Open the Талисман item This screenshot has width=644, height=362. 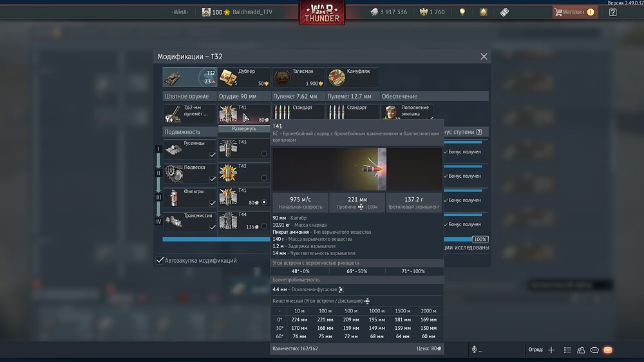(x=298, y=78)
